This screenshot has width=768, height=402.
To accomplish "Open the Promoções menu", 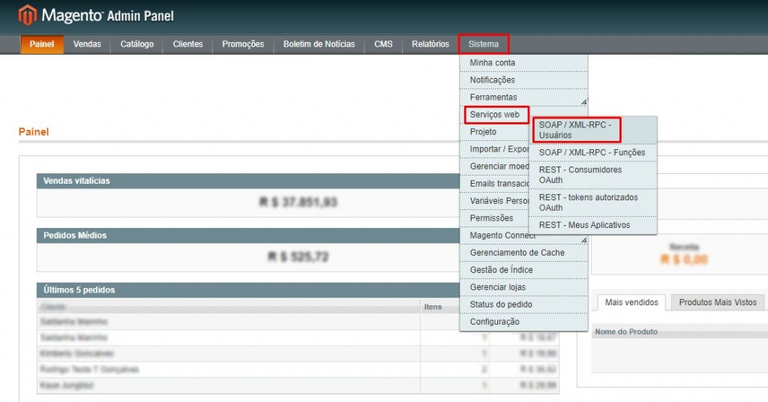I will 243,44.
